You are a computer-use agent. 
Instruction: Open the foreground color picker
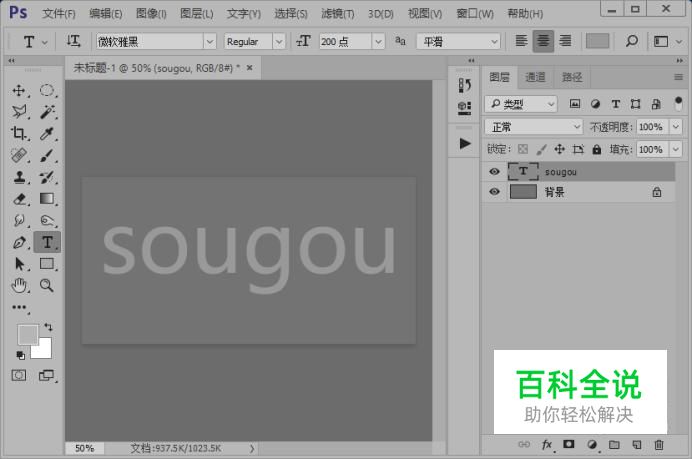click(x=27, y=335)
